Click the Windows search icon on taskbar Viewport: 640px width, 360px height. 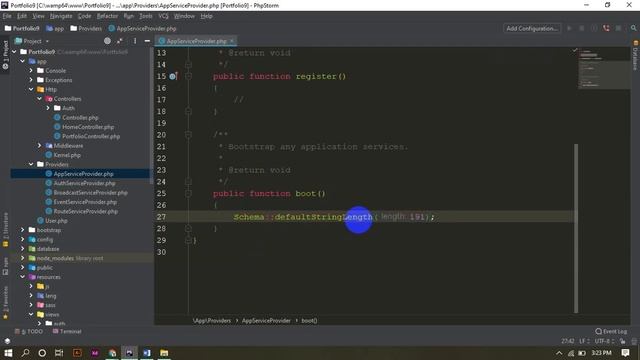point(25,353)
